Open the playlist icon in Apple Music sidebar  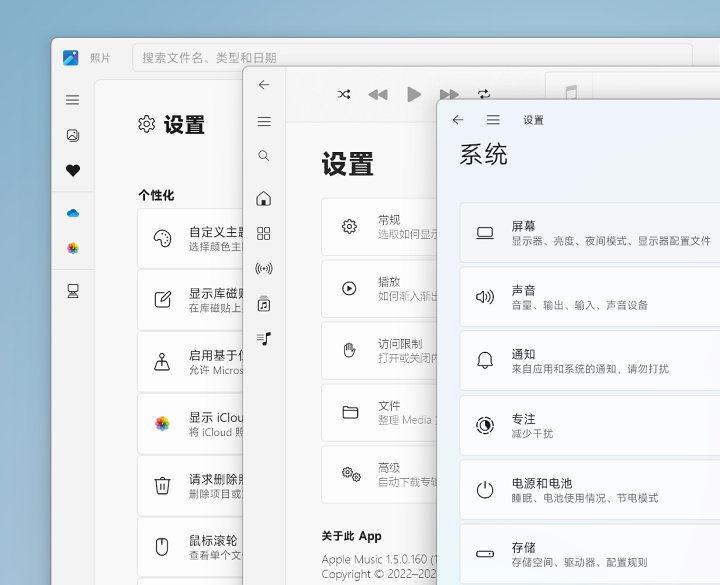(264, 338)
